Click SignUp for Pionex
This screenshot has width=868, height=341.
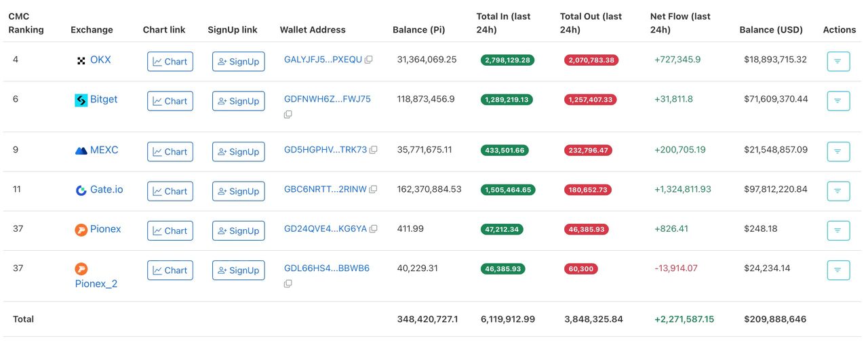[x=238, y=230]
